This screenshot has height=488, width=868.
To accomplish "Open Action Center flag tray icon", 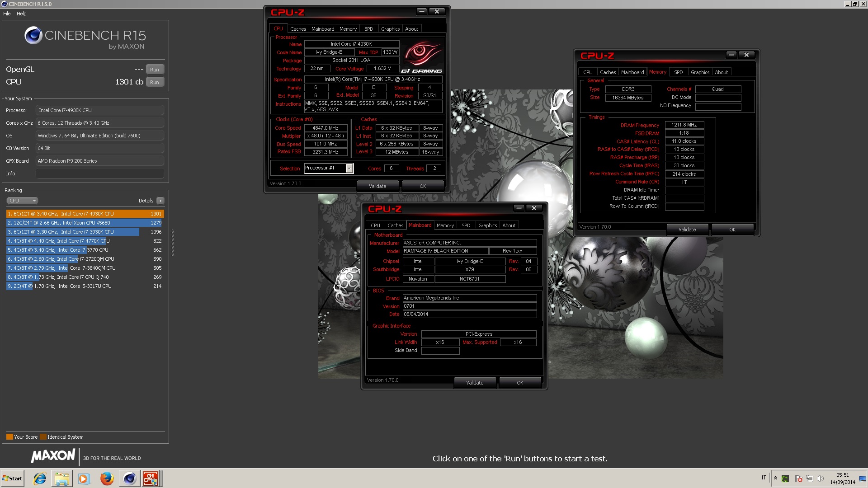I will [798, 479].
